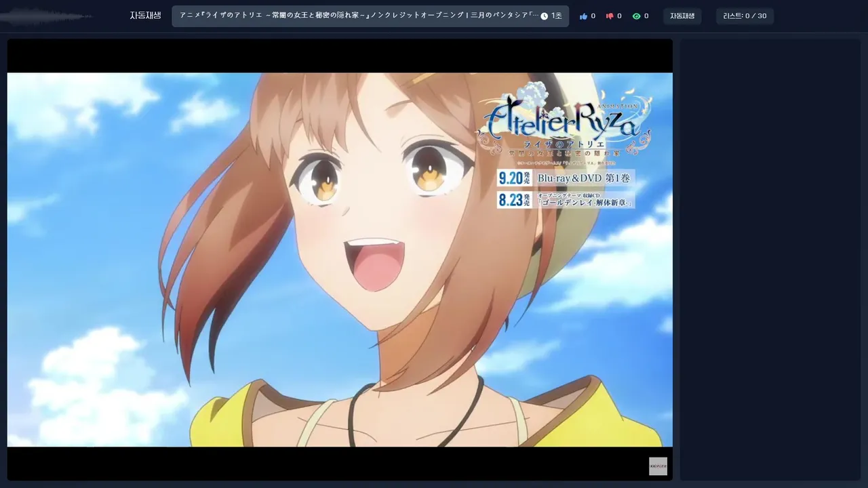The image size is (868, 488).
Task: Click the clock timer icon
Action: (x=544, y=16)
